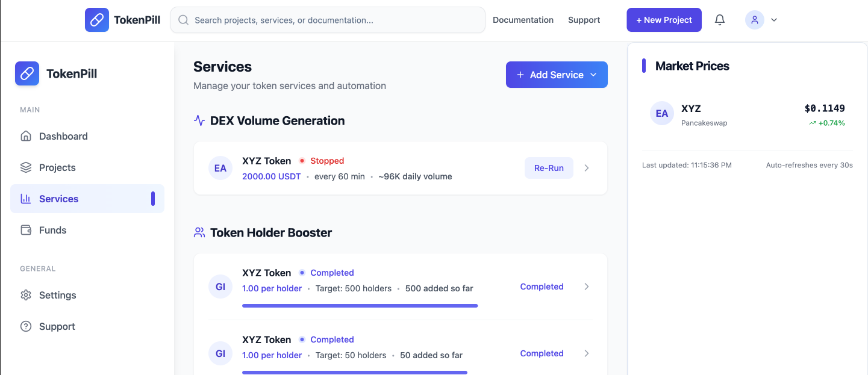Image resolution: width=868 pixels, height=375 pixels.
Task: Select Services in the sidebar menu
Action: pyautogui.click(x=59, y=199)
